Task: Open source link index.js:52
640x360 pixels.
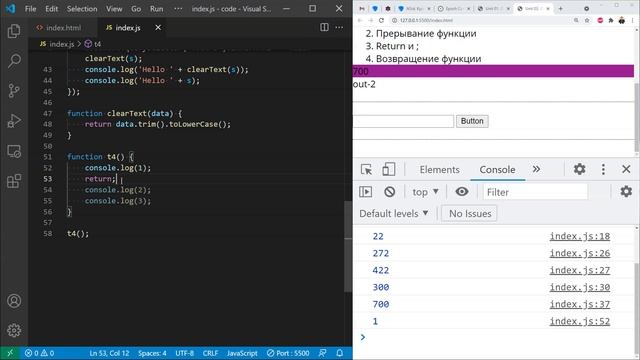Action: coord(580,321)
